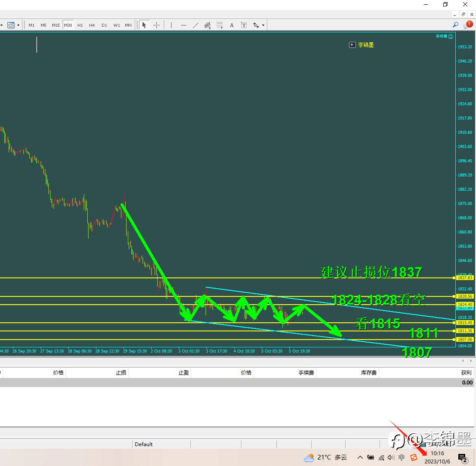Viewport: 476px width, 466px height.
Task: Select the equidistant channel tool
Action: pos(208,25)
